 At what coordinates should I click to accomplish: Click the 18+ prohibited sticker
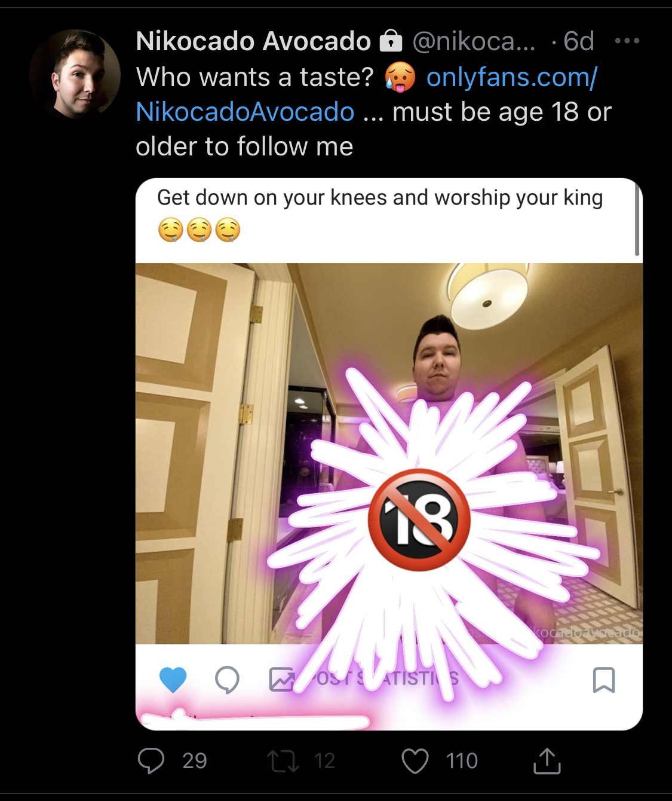point(419,519)
